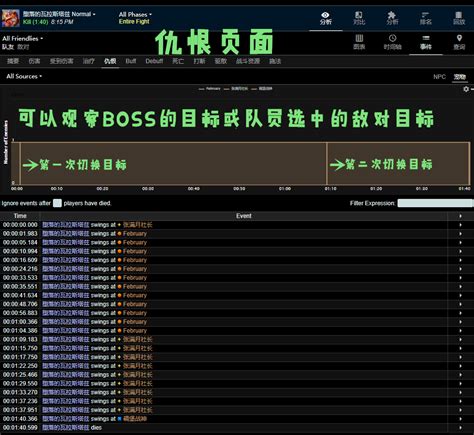
Task: Switch to the Buff tab
Action: pyautogui.click(x=131, y=61)
